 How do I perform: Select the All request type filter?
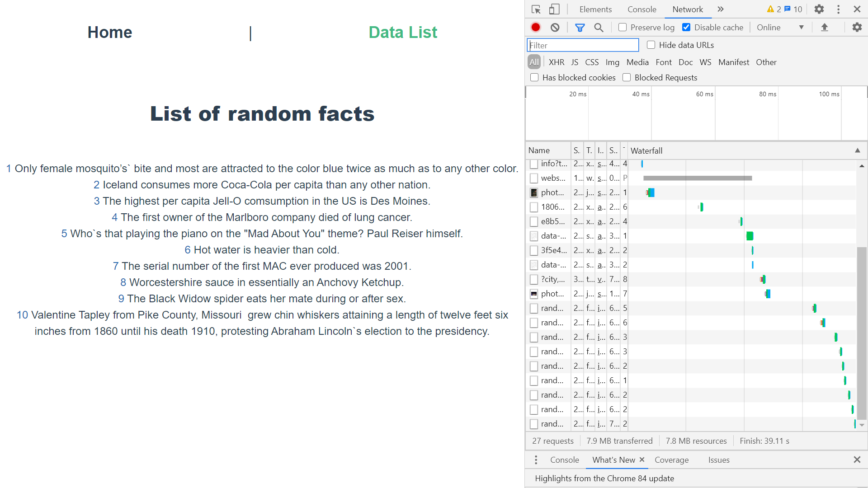534,62
